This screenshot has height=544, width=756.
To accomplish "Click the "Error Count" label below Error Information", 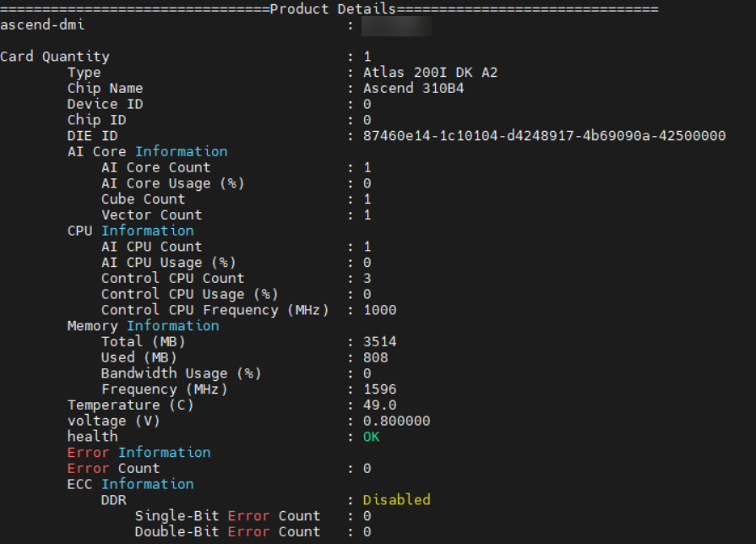I will click(x=114, y=469).
